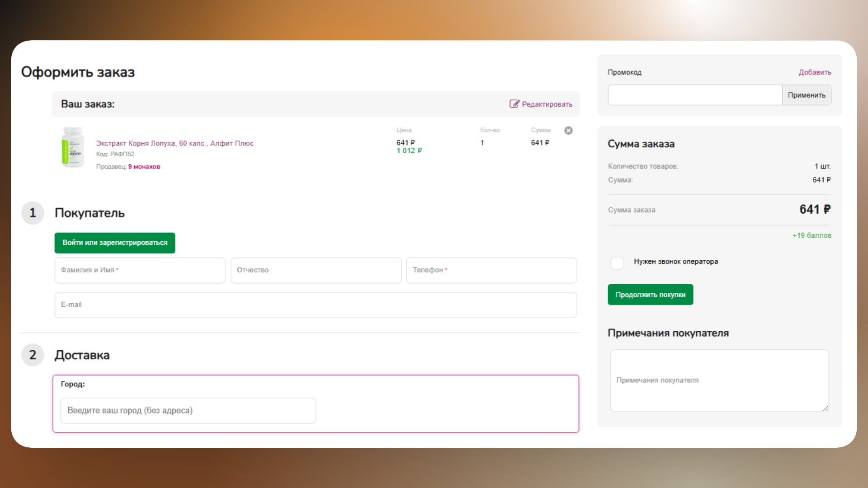
Task: Focus the city input under Город
Action: [x=188, y=410]
